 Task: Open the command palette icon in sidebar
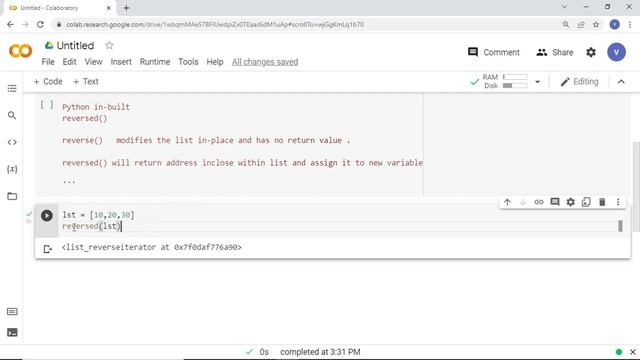coord(12,312)
